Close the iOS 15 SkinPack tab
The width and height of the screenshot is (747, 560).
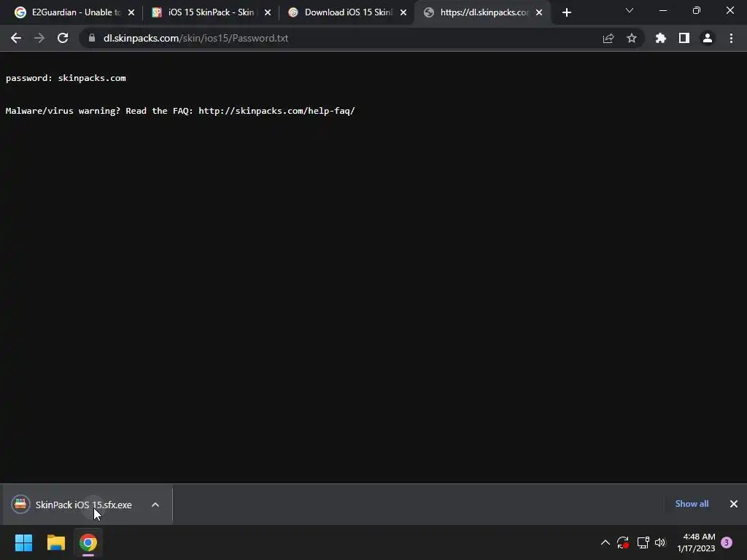[x=268, y=13]
